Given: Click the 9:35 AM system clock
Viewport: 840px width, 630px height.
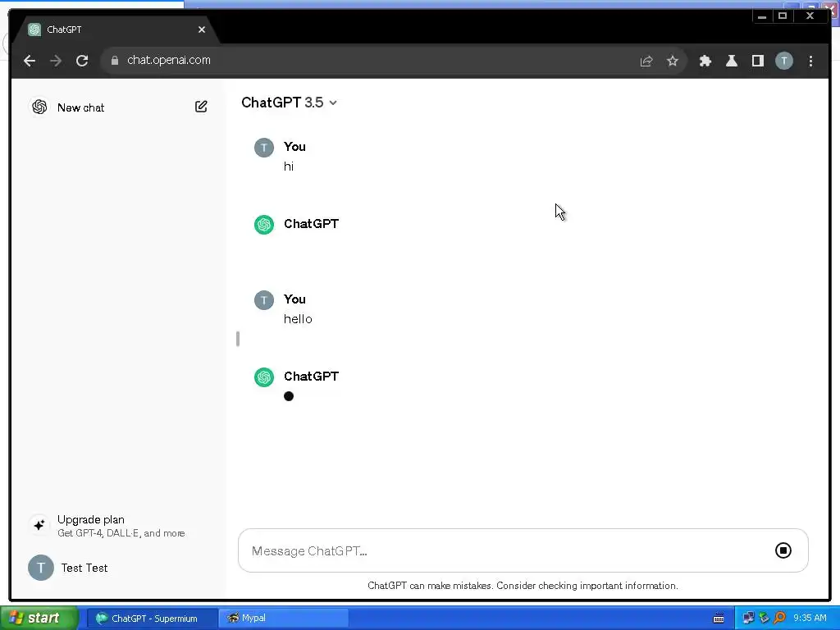Looking at the screenshot, I should (x=810, y=619).
